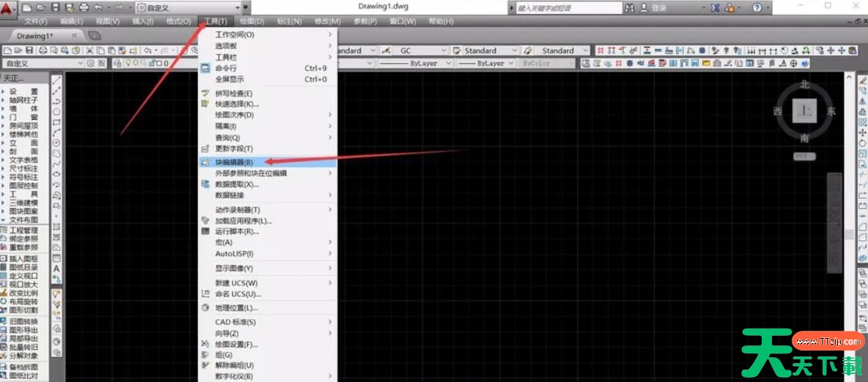Screen dimensions: 868x382
Task: Click the UCS label under ViewCube
Action: 804,157
